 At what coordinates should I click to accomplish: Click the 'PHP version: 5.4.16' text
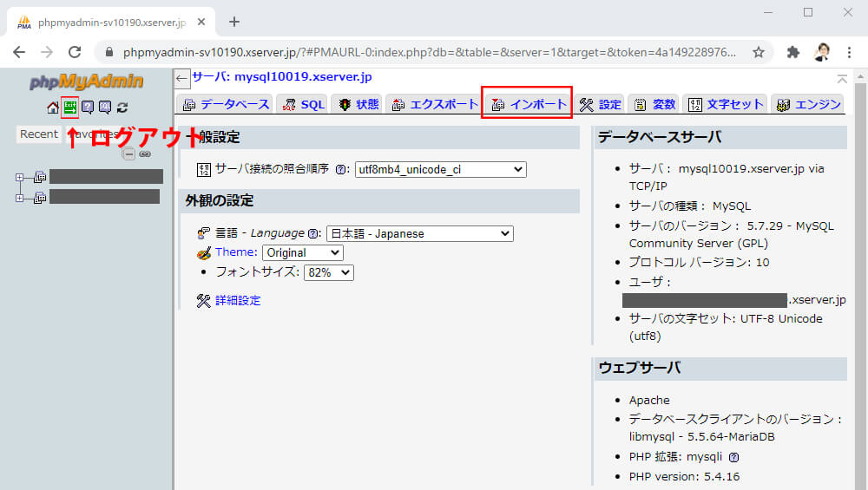tap(684, 476)
